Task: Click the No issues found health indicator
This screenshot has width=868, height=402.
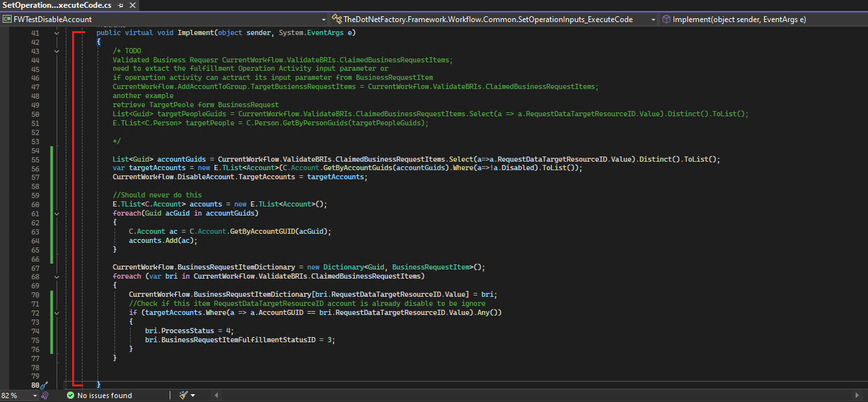Action: [x=99, y=396]
